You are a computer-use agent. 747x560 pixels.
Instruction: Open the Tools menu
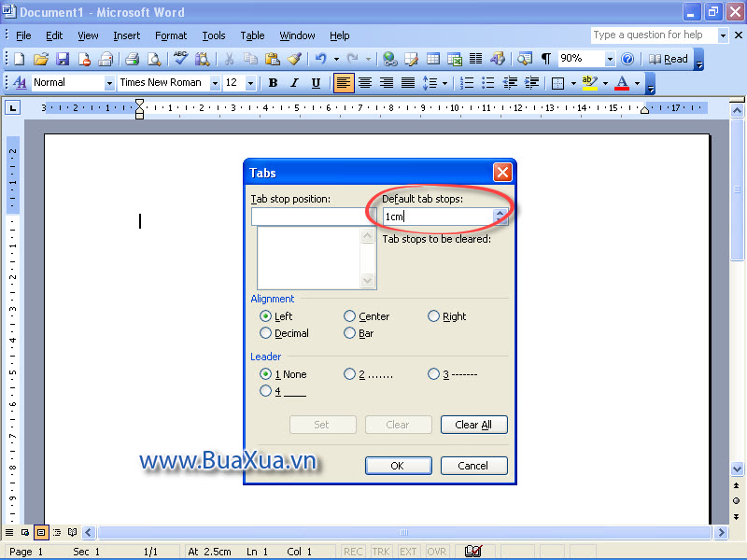pos(214,35)
